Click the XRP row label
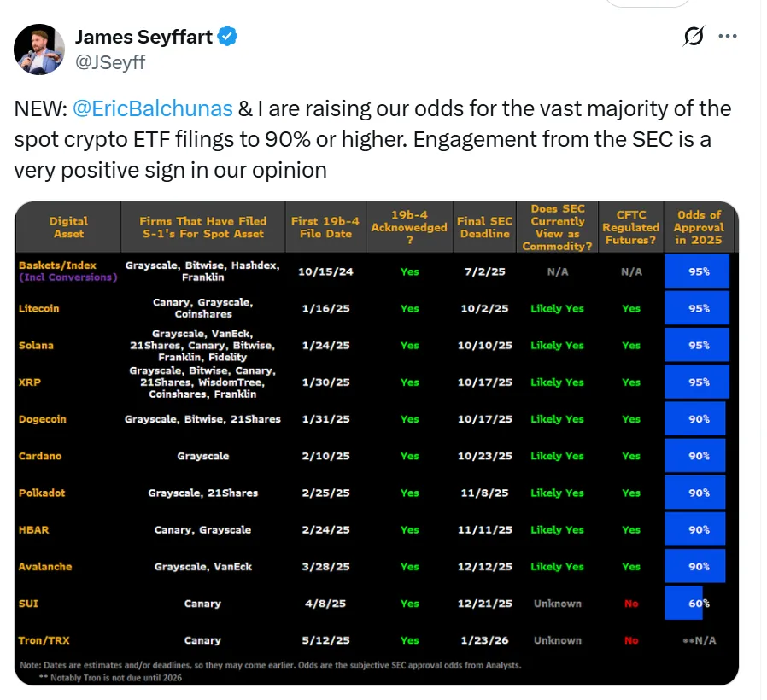 pos(30,382)
